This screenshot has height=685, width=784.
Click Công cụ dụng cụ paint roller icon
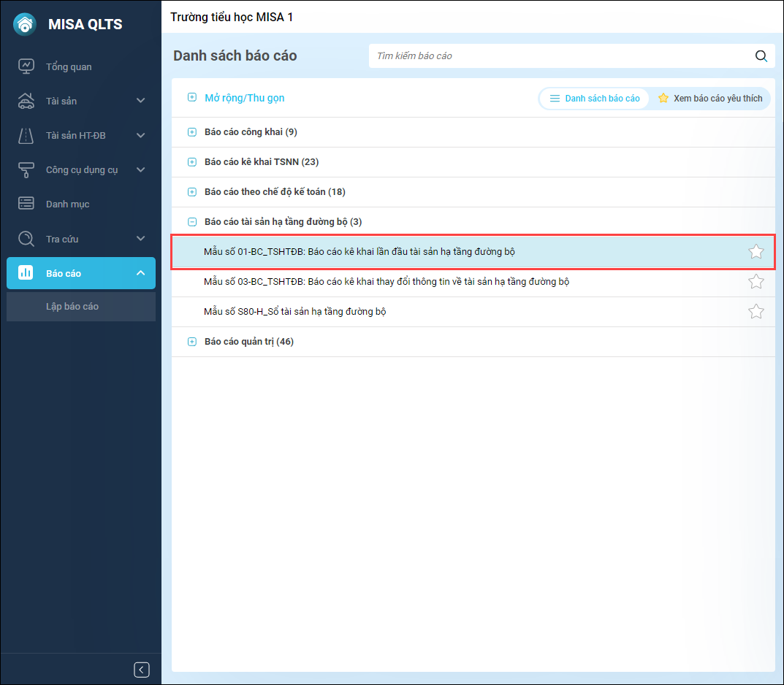26,170
